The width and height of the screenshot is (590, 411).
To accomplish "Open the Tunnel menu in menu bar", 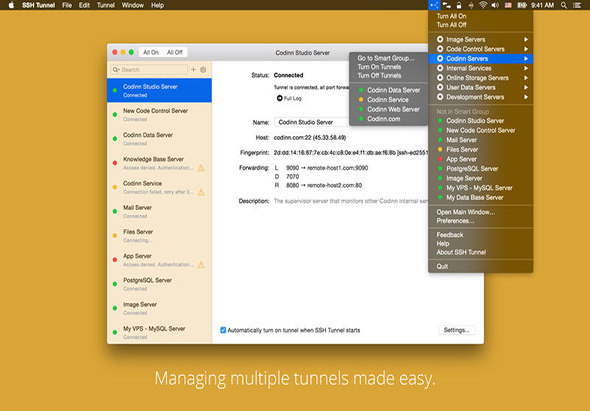I will pyautogui.click(x=106, y=5).
